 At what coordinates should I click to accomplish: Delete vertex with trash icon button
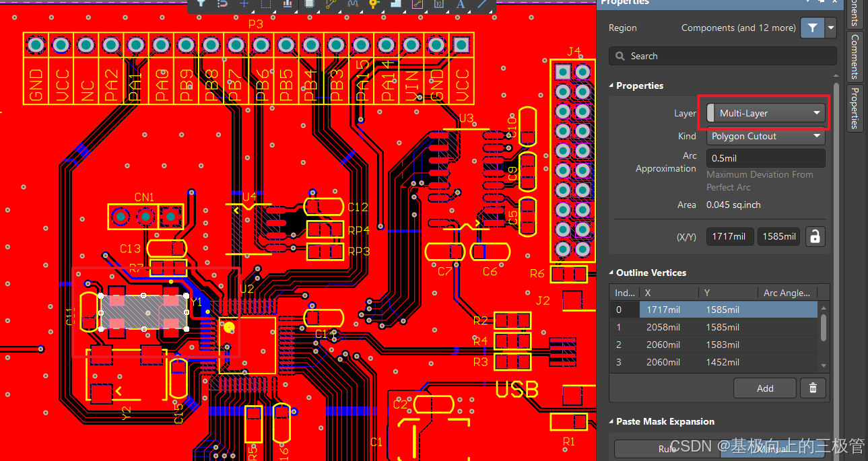pos(813,388)
